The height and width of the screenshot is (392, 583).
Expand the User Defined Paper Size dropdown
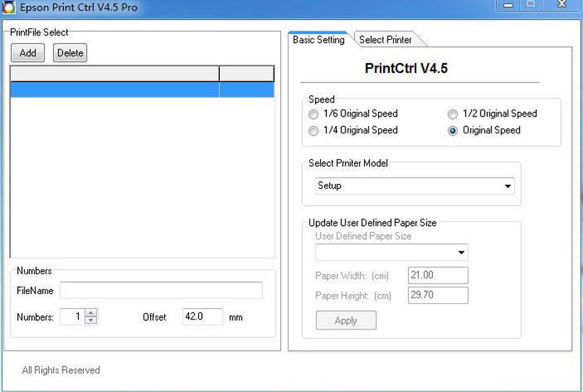click(x=392, y=252)
